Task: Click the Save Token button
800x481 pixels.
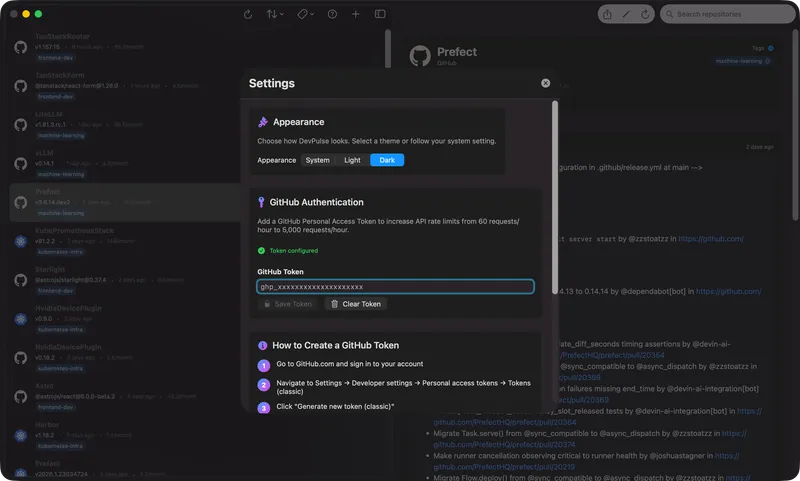Action: [288, 304]
